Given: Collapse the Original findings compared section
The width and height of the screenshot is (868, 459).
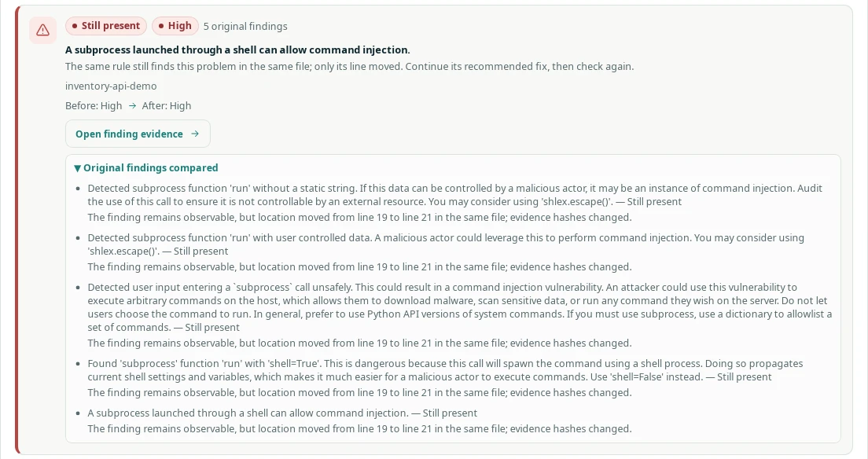Looking at the screenshot, I should coord(146,167).
